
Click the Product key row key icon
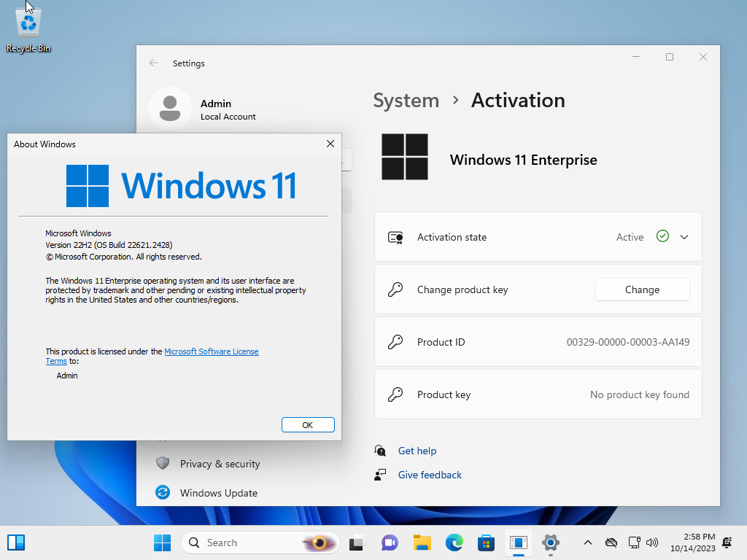[x=395, y=394]
